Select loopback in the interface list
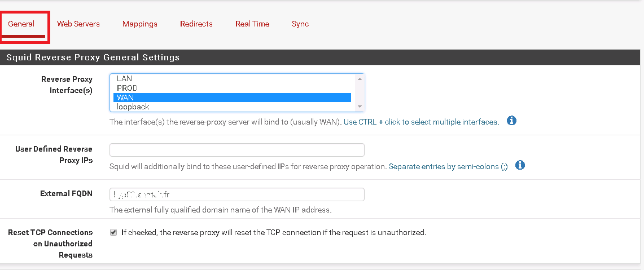644x270 pixels. (232, 107)
